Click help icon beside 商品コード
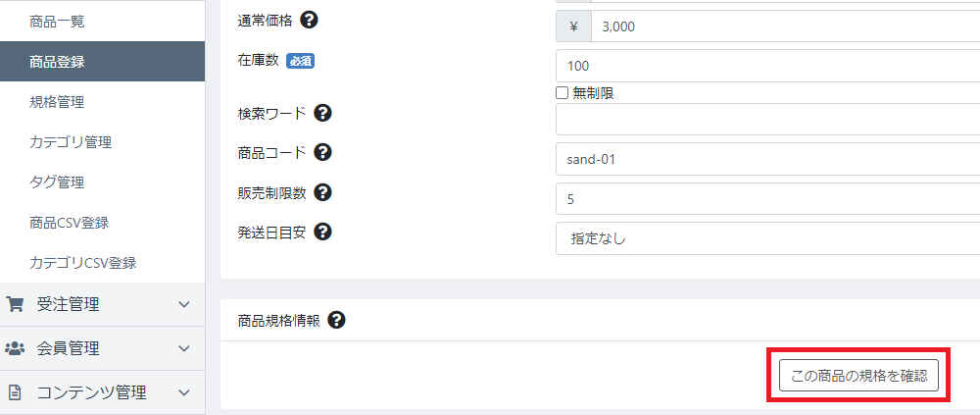980x415 pixels. click(321, 152)
